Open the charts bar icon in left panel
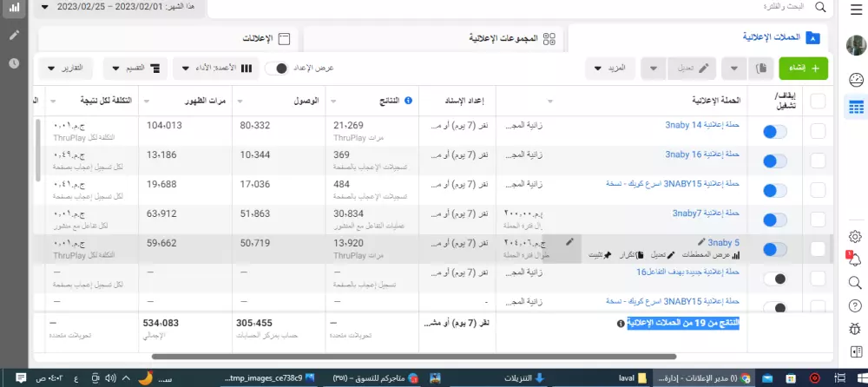 [15, 8]
